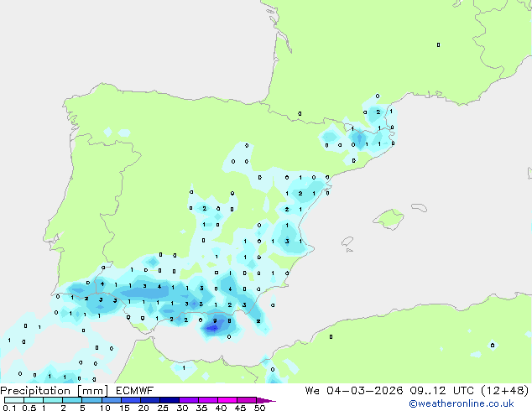Select the 0.5 to 1 mm legend swatch
This screenshot has width=532, height=411.
click(34, 400)
